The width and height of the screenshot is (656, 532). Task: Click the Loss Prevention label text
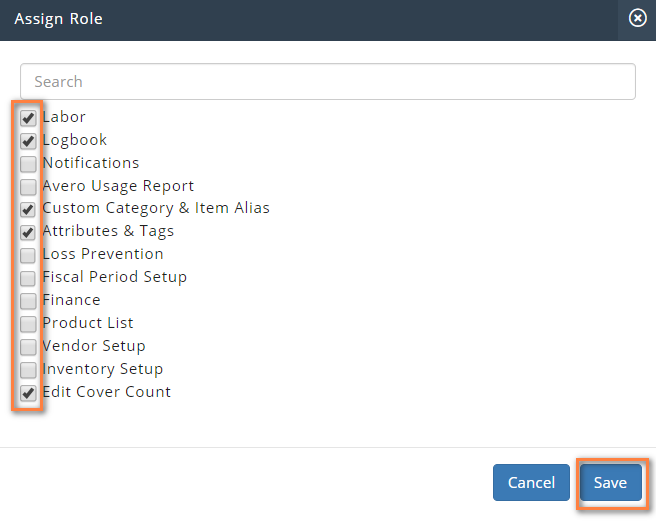pyautogui.click(x=103, y=254)
